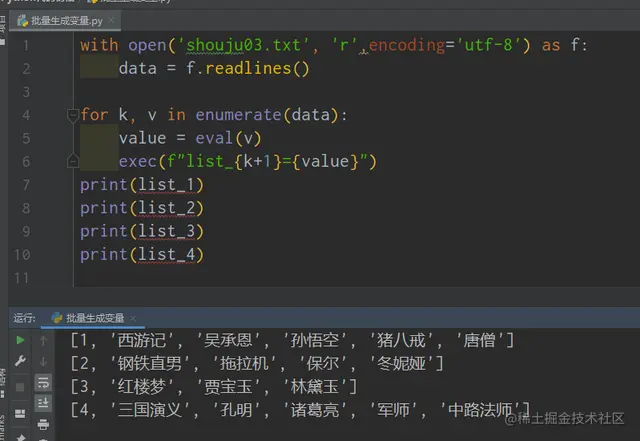Click the output '诸葛亮' in console
This screenshot has width=640, height=441.
coord(315,410)
